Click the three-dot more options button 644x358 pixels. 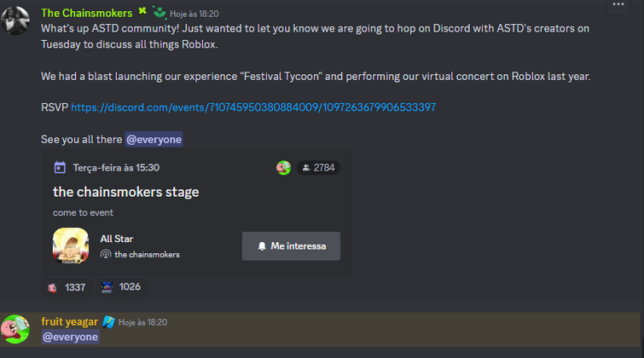point(618,5)
